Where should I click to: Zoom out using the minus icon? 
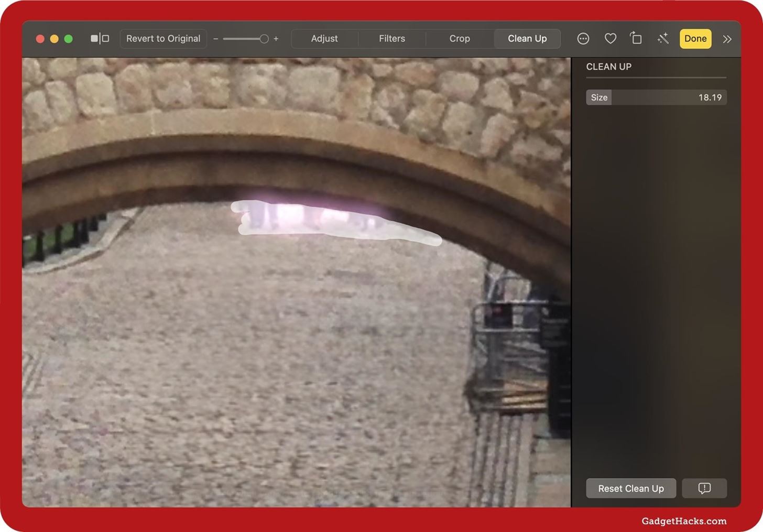tap(215, 38)
